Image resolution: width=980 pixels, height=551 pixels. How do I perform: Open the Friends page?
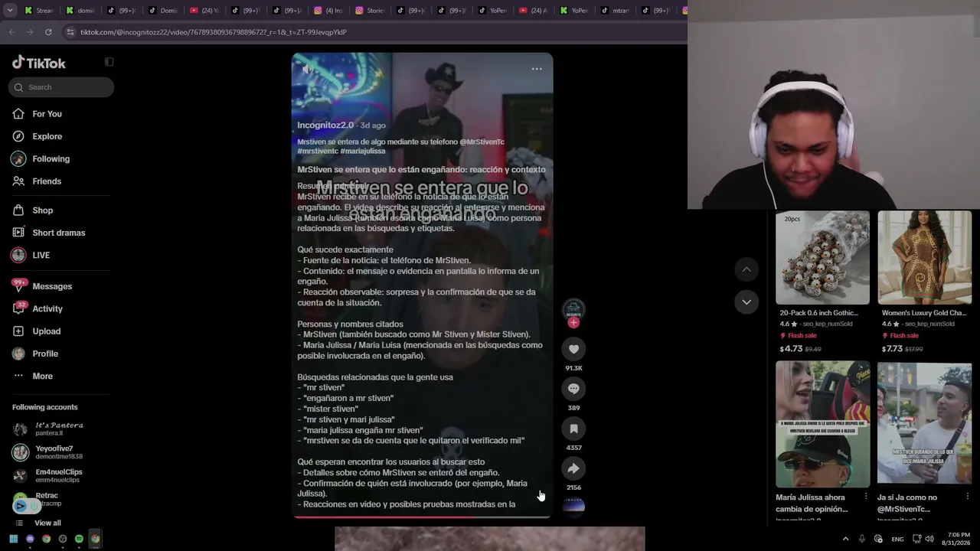(x=47, y=181)
